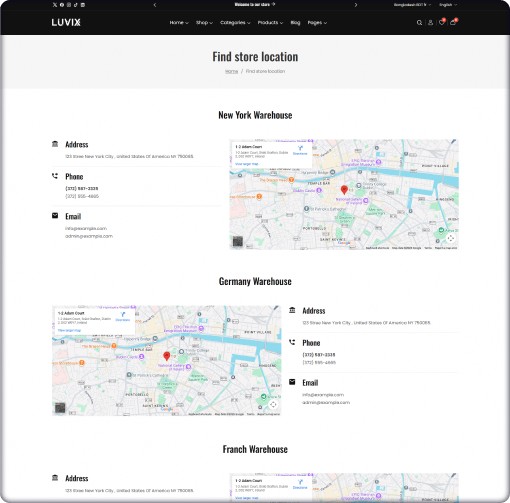The image size is (510, 503).
Task: Open the wishlist heart icon
Action: tap(442, 23)
